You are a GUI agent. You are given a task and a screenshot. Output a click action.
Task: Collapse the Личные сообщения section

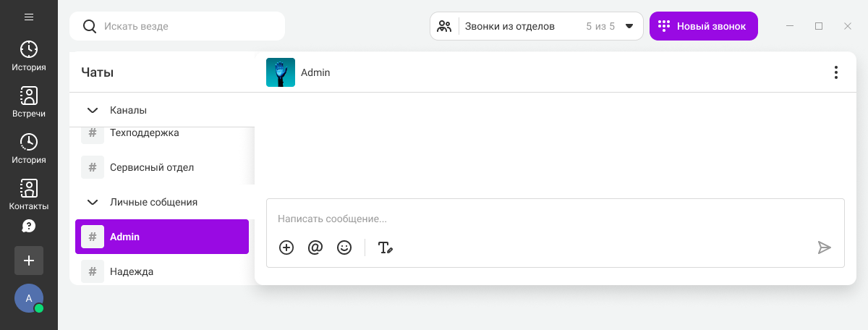coord(93,203)
